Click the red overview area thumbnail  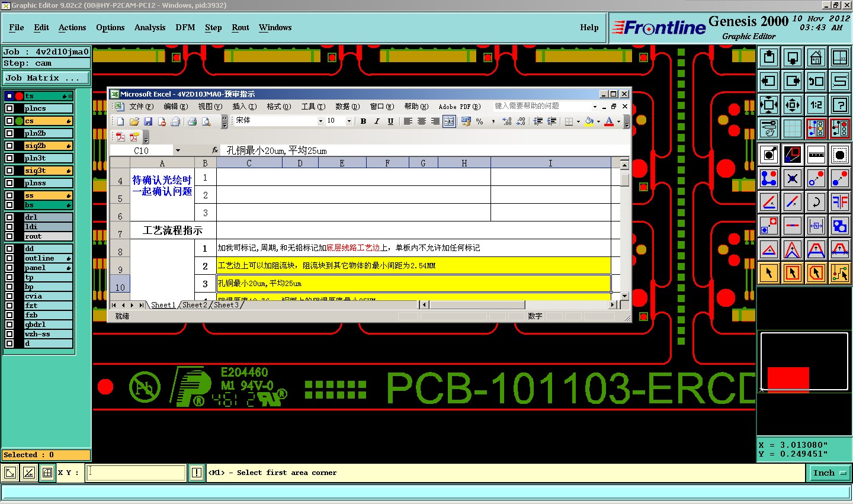click(788, 380)
